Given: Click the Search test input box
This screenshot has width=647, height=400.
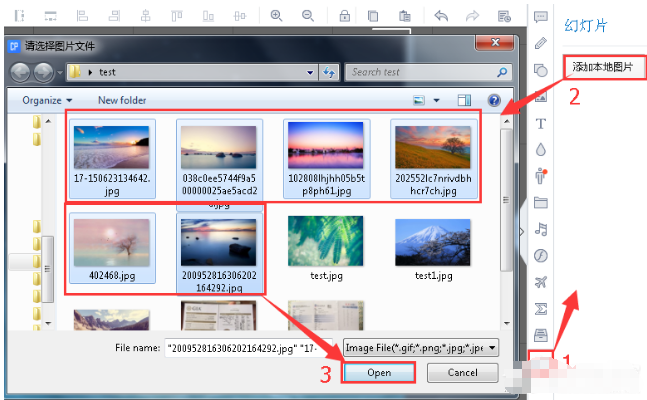Looking at the screenshot, I should tap(428, 72).
